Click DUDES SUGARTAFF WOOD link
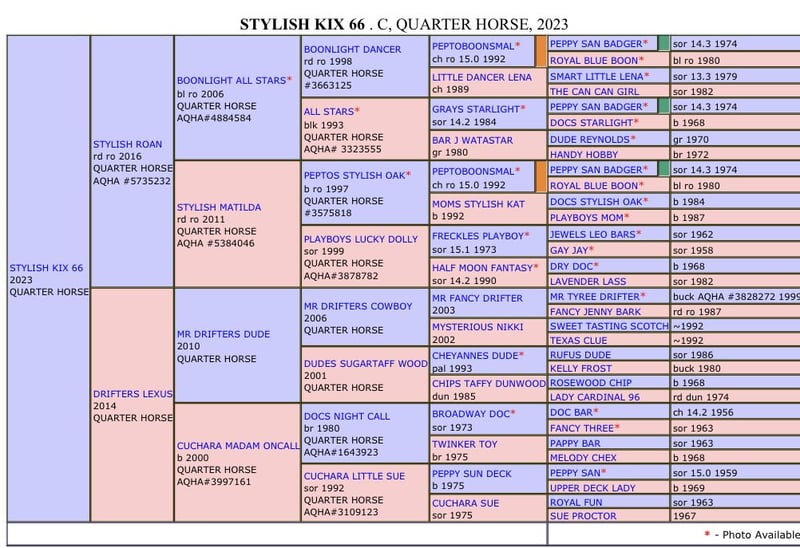The width and height of the screenshot is (800, 548). point(365,364)
